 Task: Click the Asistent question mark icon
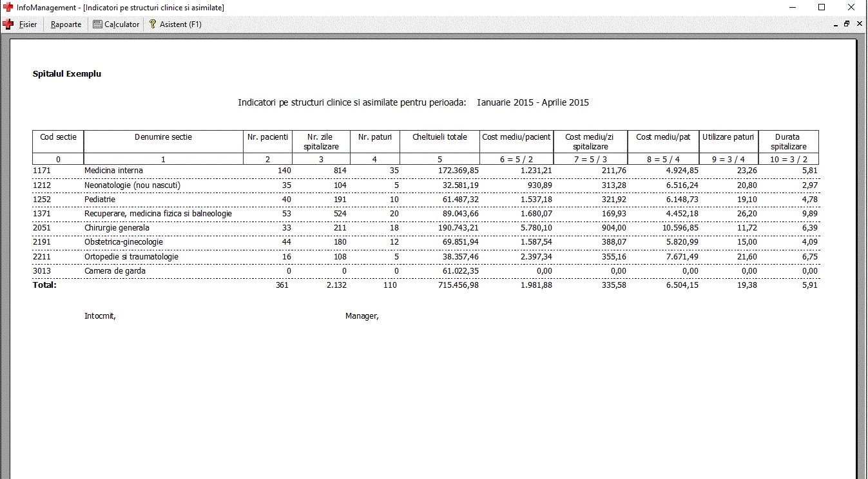(153, 24)
